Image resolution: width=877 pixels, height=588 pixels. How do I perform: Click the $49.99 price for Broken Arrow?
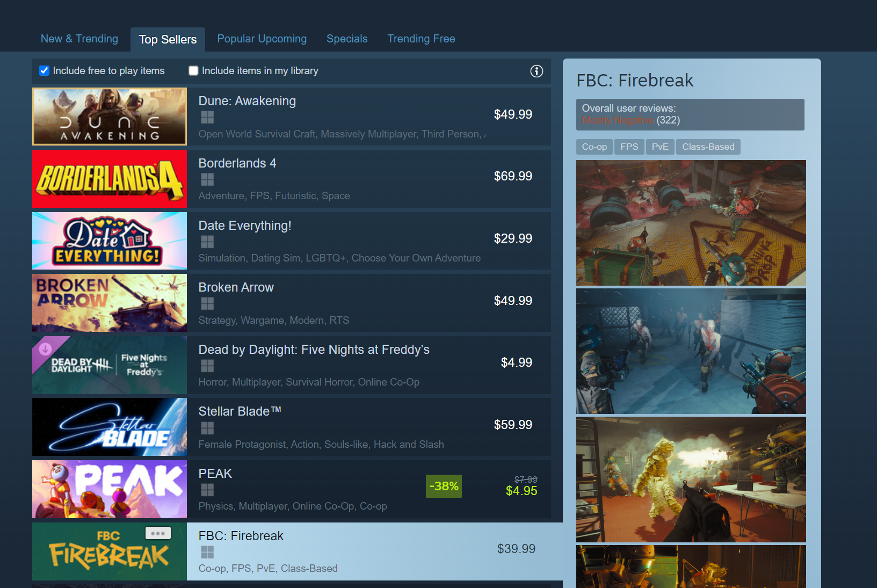pyautogui.click(x=513, y=301)
